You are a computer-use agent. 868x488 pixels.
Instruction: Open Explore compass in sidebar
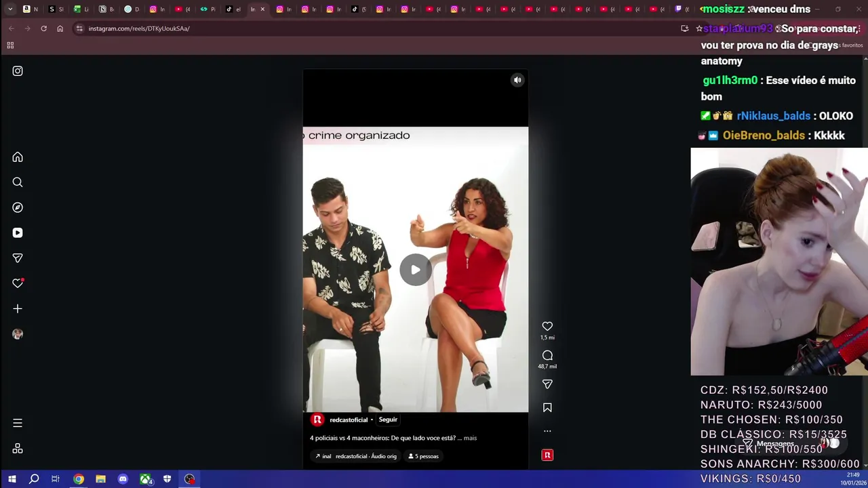(x=18, y=207)
